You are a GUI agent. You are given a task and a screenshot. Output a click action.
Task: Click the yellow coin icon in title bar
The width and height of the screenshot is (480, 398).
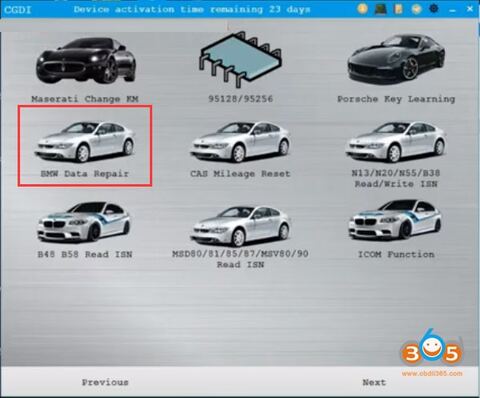(363, 9)
